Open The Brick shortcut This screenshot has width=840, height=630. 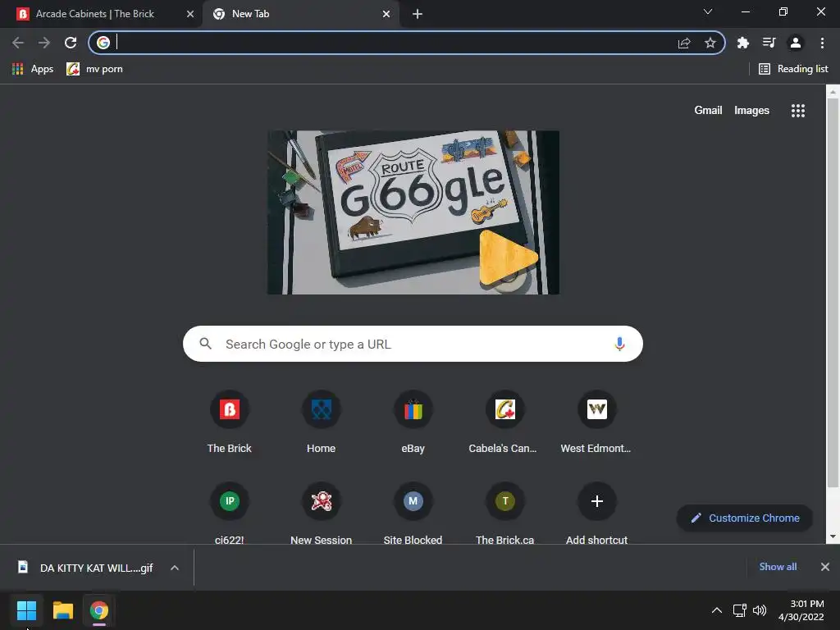230,422
